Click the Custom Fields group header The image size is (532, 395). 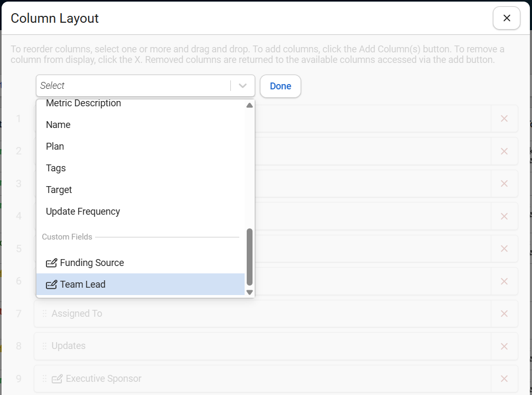coord(67,237)
